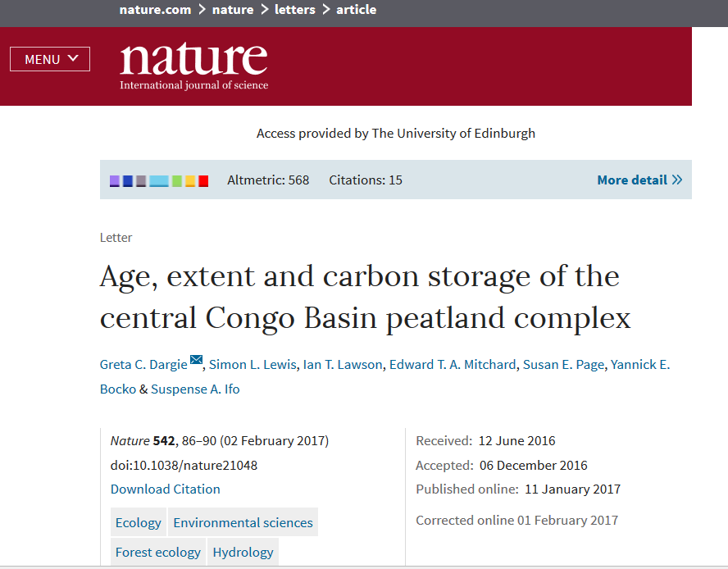Viewport: 728px width, 569px height.
Task: Click the email envelope icon beside Greta Dargie
Action: pos(197,359)
